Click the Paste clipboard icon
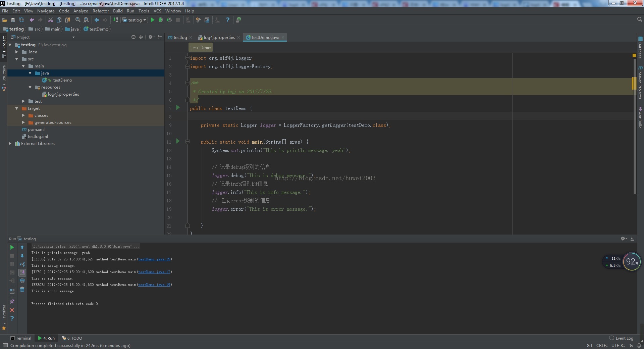 pos(67,20)
